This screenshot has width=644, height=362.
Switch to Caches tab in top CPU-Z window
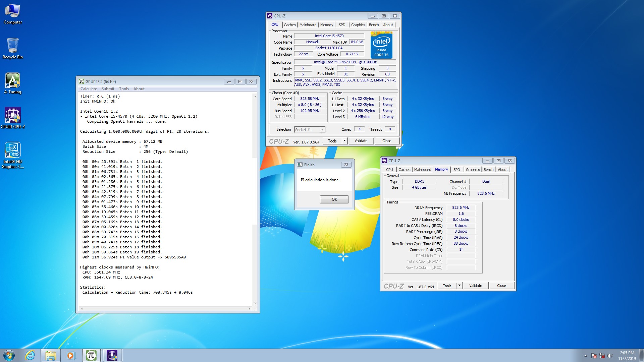coord(289,25)
